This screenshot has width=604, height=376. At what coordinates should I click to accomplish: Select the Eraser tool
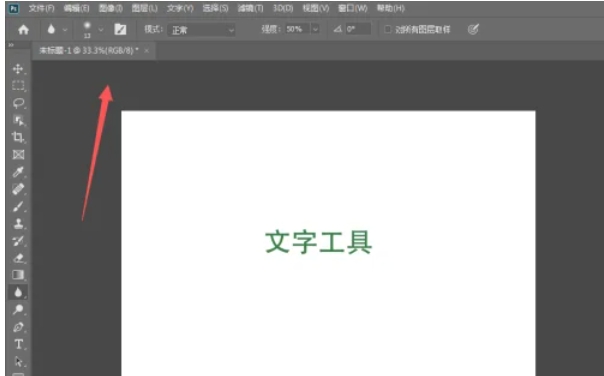click(x=18, y=258)
